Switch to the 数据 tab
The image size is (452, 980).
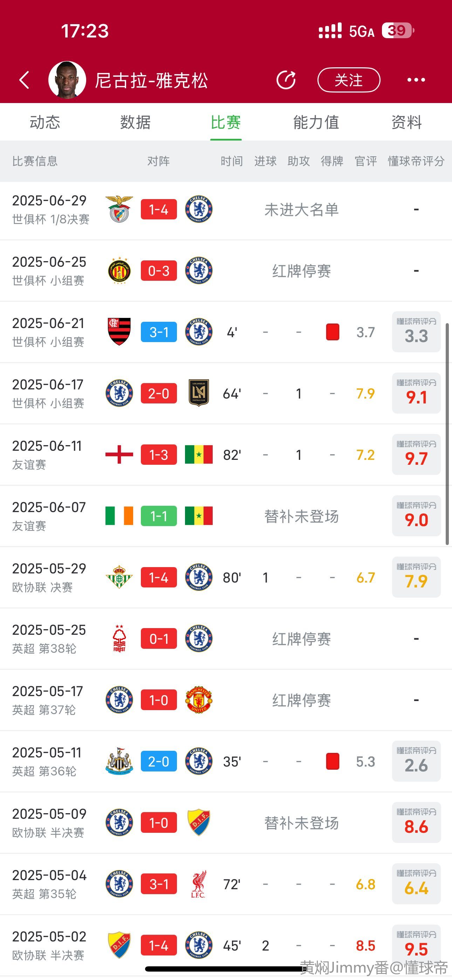[x=135, y=123]
